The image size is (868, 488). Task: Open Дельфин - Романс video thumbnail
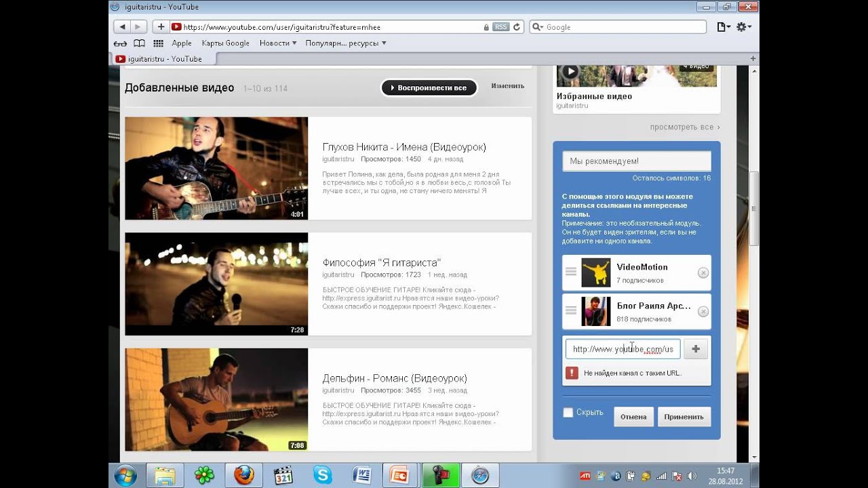(x=216, y=400)
